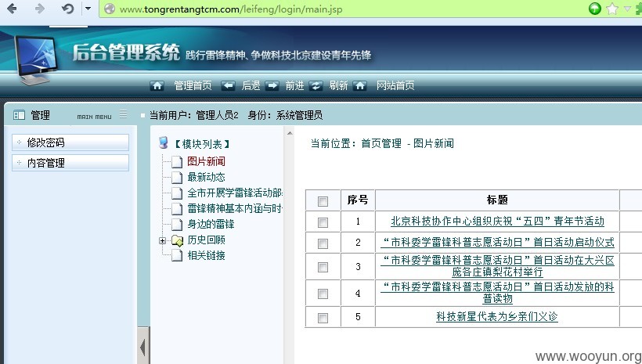Click page icon beside 身边的雷锋
This screenshot has height=364, width=642.
point(177,225)
